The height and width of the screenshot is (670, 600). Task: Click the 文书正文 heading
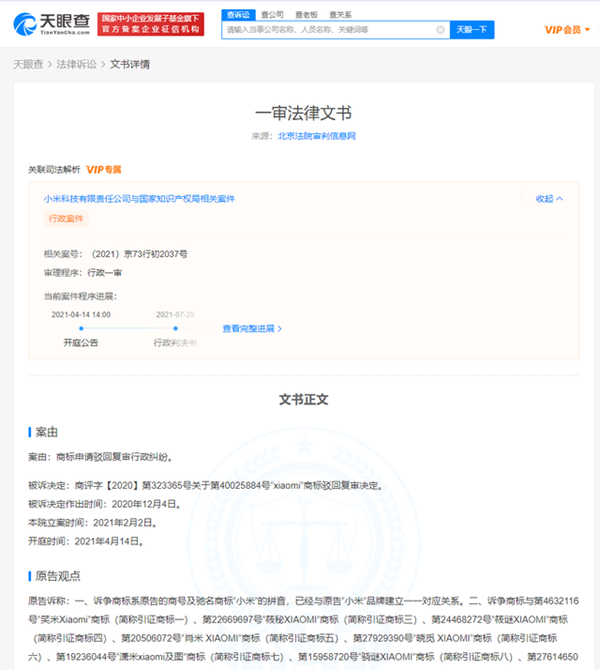point(303,400)
